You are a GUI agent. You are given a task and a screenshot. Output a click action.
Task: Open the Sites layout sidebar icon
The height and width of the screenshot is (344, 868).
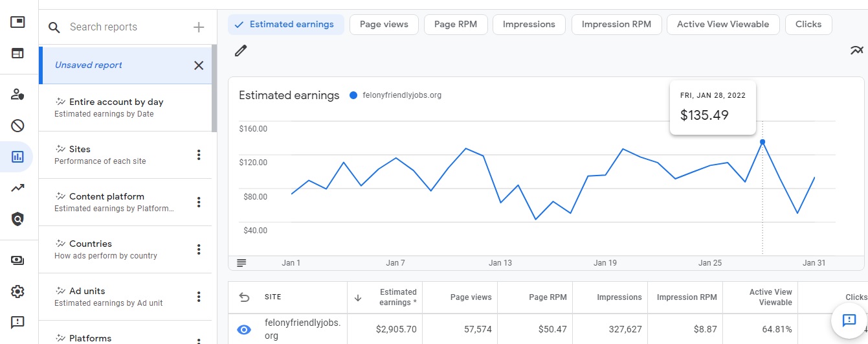(18, 53)
